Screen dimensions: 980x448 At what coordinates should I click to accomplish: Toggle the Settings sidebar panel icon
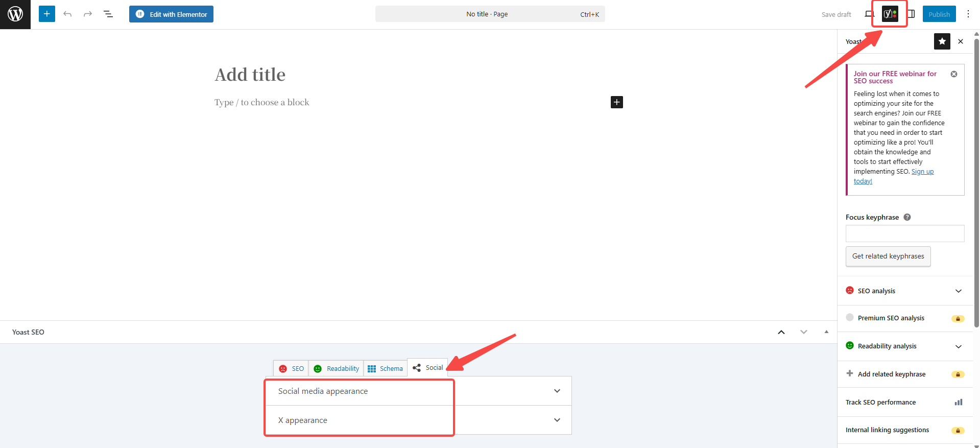point(911,14)
